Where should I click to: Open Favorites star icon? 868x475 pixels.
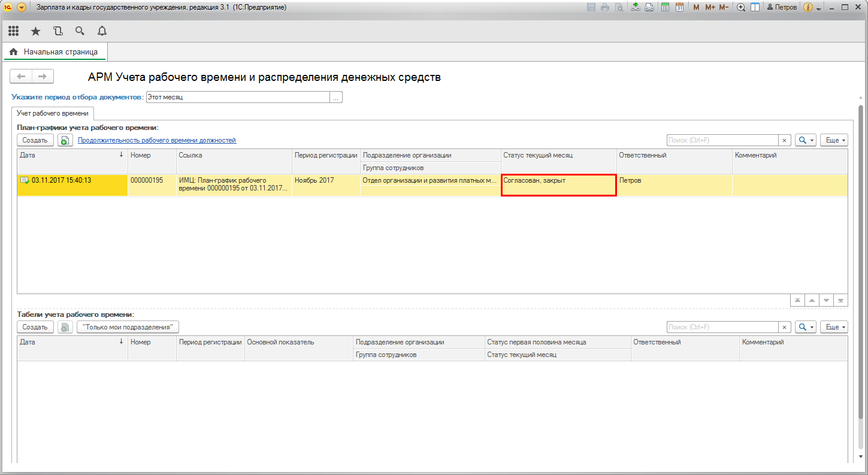tap(35, 31)
